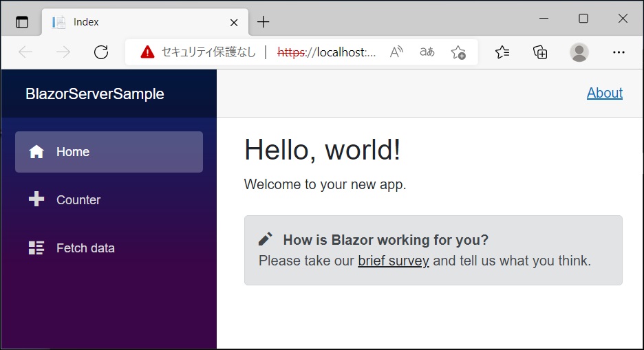Viewport: 644px width, 350px height.
Task: Click the pencil icon in survey box
Action: point(266,239)
